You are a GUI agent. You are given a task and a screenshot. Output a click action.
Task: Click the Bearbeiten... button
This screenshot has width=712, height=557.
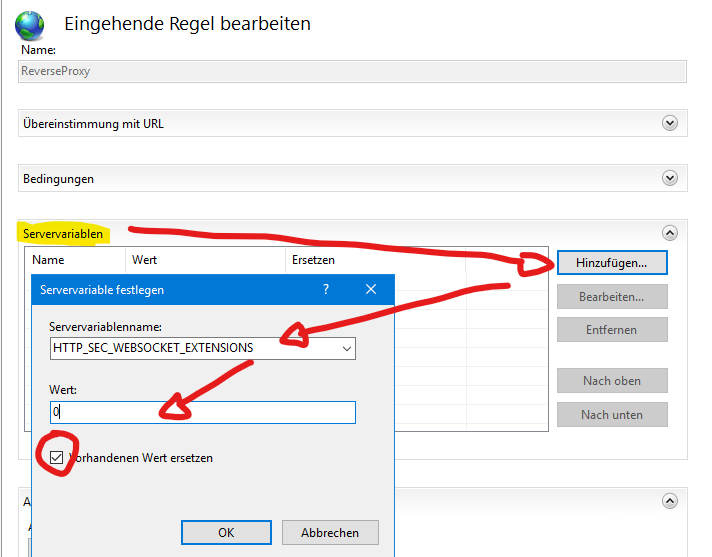tap(611, 297)
